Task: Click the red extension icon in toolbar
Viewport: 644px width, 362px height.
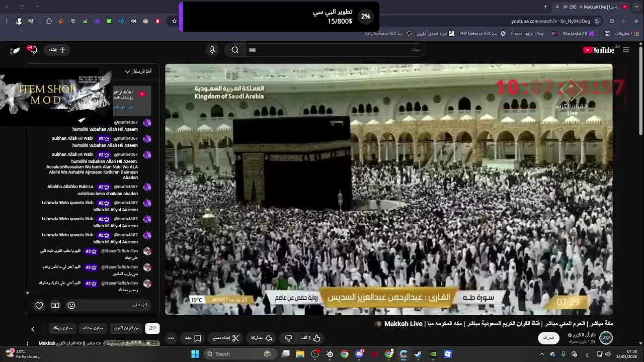Action: (157, 21)
